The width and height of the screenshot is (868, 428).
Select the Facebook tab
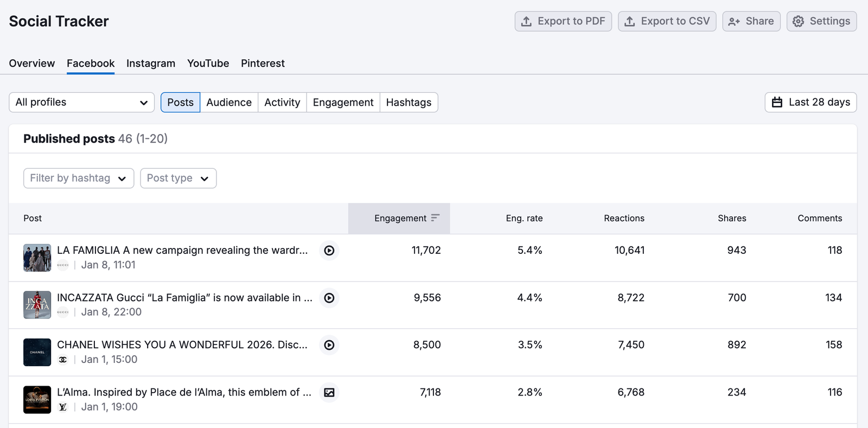pyautogui.click(x=91, y=63)
